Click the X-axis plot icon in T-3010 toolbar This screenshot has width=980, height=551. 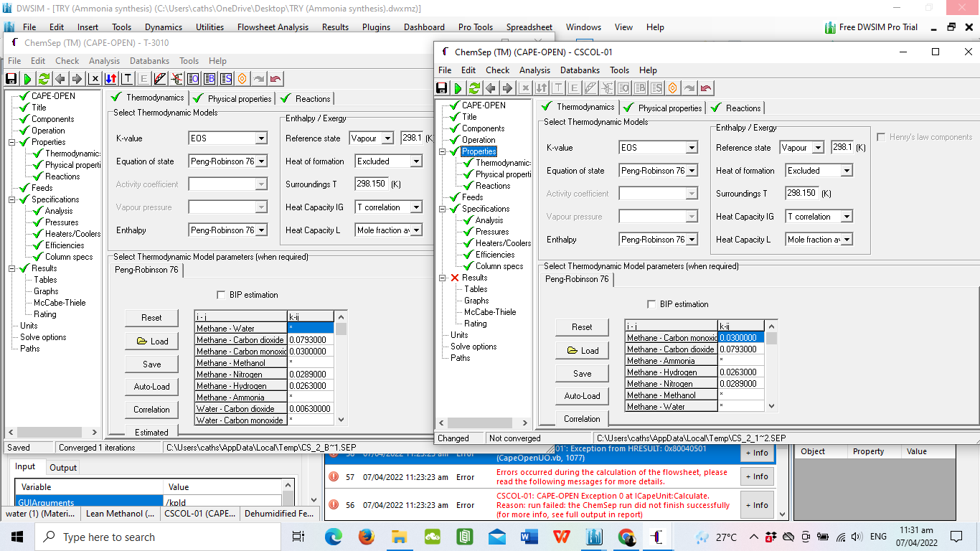pyautogui.click(x=94, y=79)
